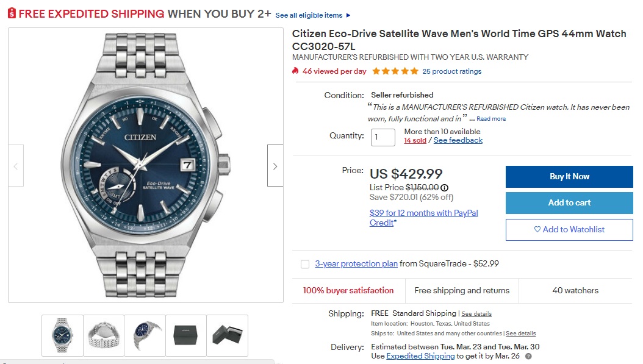Image resolution: width=643 pixels, height=364 pixels.
Task: Open the 25 product ratings link
Action: (x=451, y=71)
